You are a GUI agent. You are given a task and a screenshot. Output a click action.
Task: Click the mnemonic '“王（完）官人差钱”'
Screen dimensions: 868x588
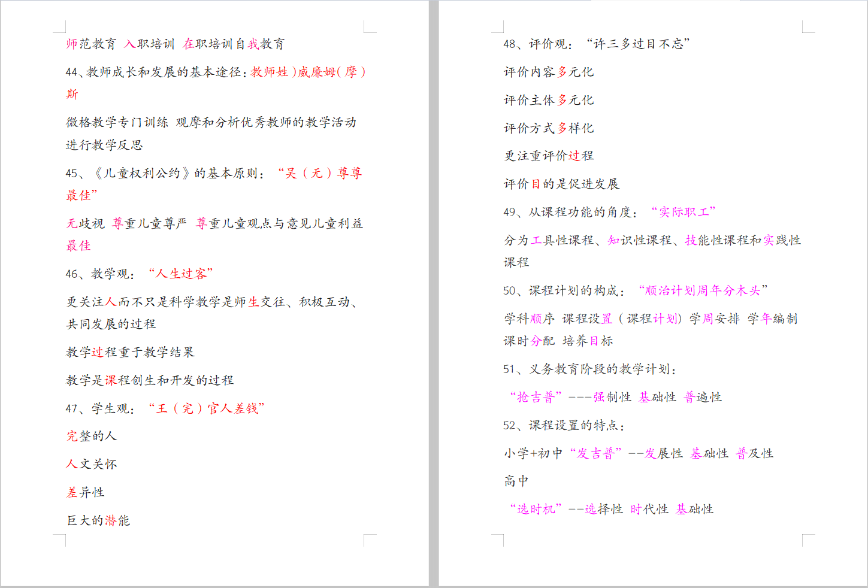coord(207,408)
